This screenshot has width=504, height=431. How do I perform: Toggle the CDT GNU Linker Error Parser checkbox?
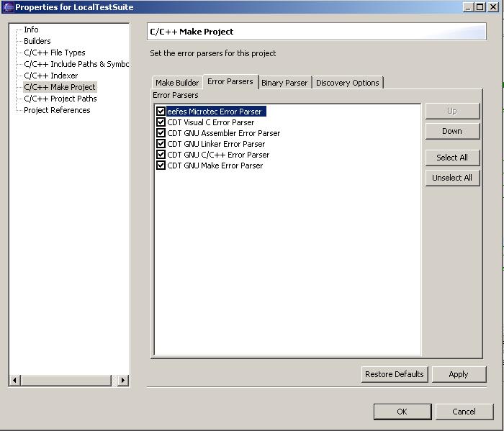161,144
